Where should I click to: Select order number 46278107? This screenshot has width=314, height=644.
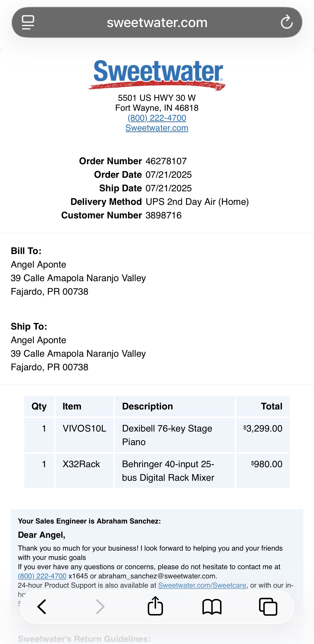click(166, 161)
